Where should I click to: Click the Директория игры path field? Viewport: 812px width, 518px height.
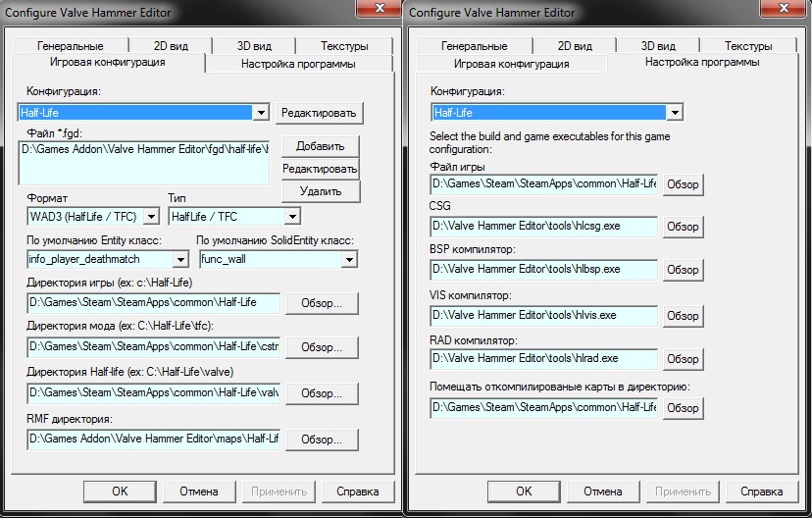click(153, 303)
